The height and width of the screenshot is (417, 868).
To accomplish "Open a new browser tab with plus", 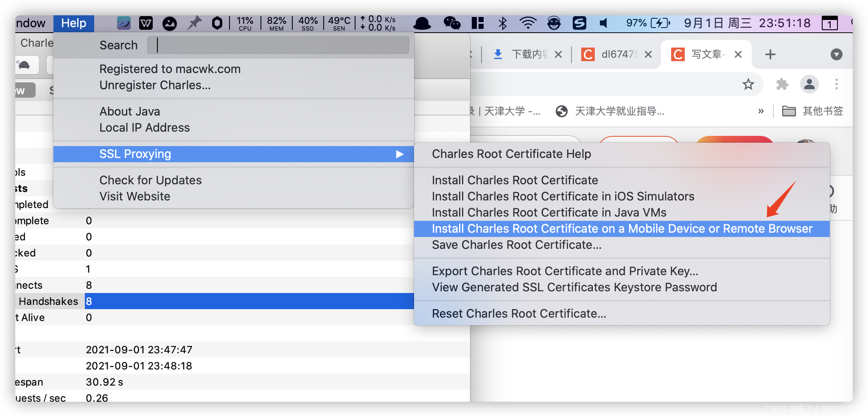I will point(770,54).
